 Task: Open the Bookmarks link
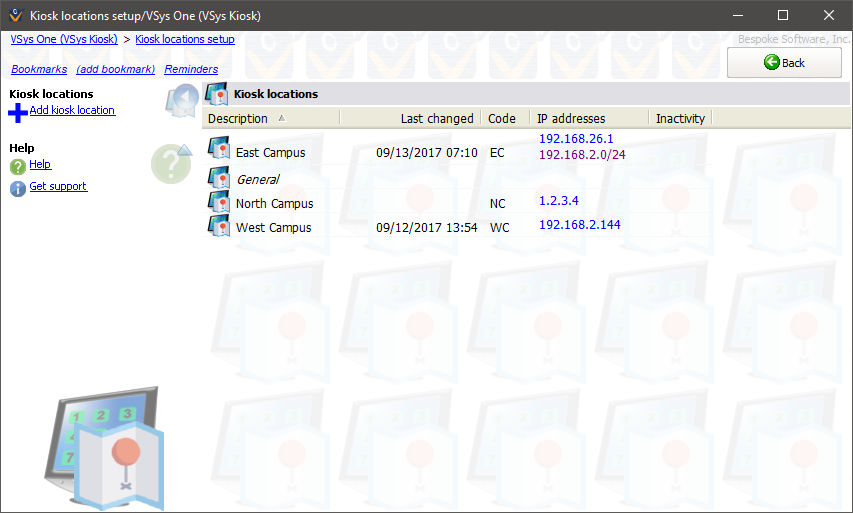point(39,70)
